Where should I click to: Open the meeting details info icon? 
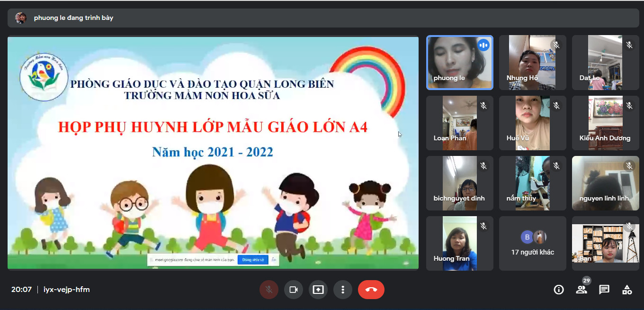[559, 290]
